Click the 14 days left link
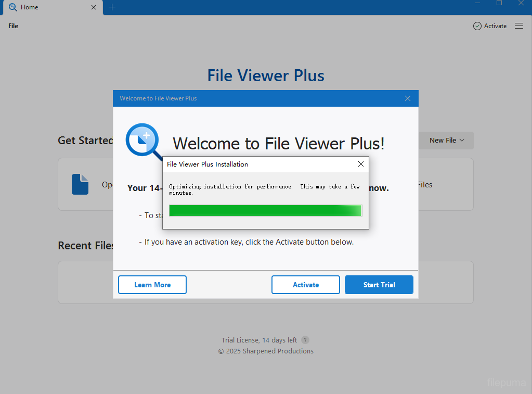532x394 pixels. tap(279, 340)
